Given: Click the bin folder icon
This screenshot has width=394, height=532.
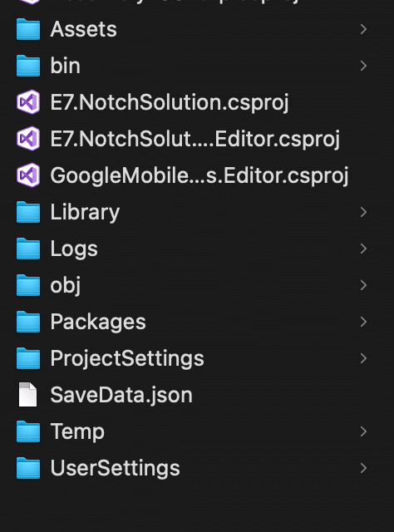Looking at the screenshot, I should coord(28,66).
